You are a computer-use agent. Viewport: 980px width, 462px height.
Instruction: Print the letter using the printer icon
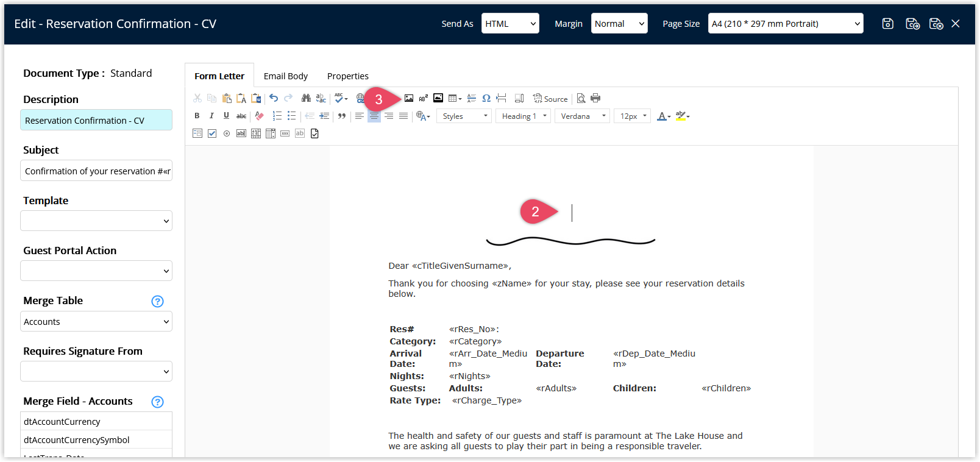[x=595, y=98]
